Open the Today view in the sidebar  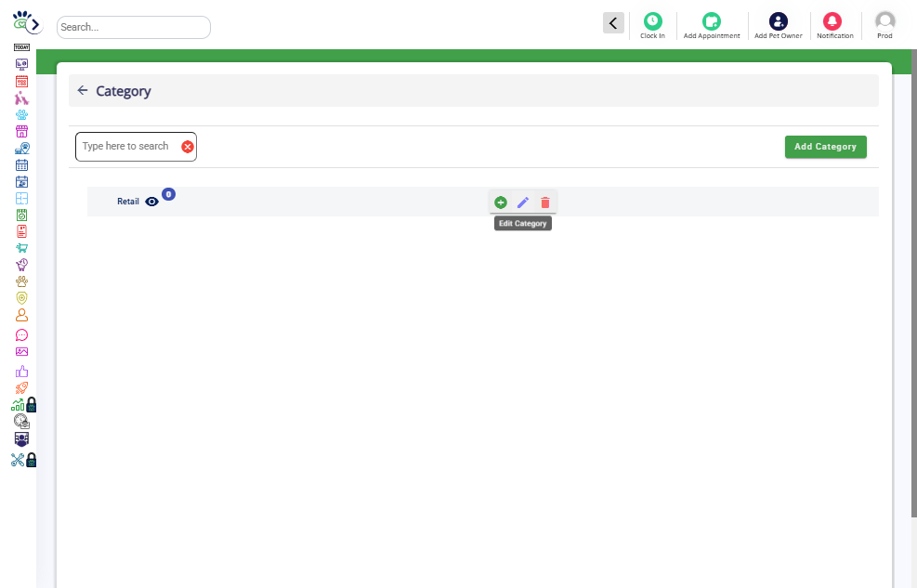[21, 47]
